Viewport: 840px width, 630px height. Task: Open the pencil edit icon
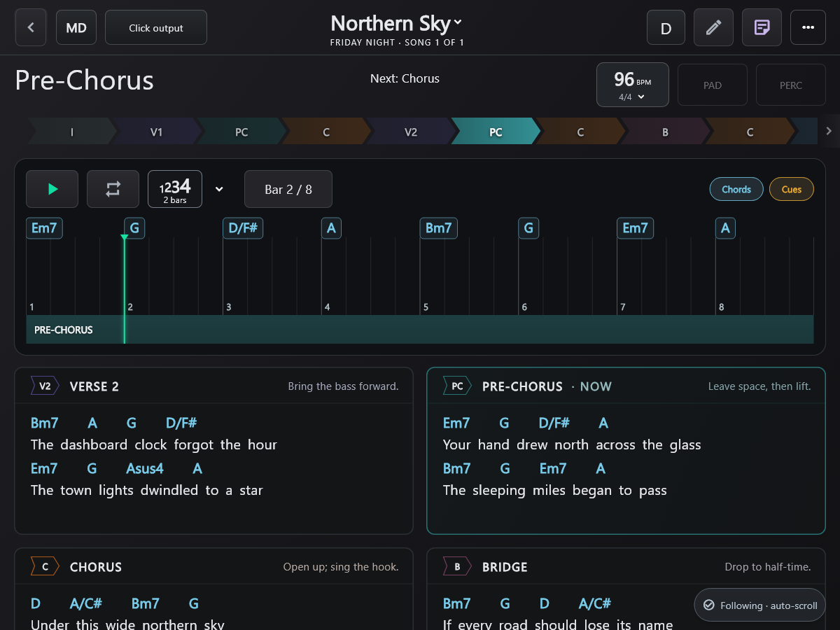coord(713,27)
